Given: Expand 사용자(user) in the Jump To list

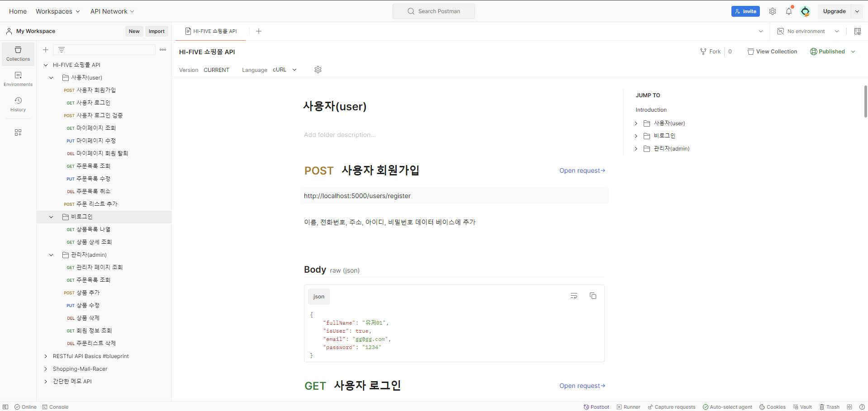Looking at the screenshot, I should pos(636,123).
